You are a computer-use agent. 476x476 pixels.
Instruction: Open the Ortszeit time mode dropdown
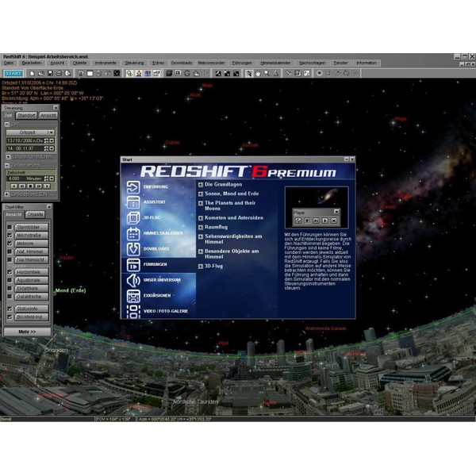click(51, 132)
